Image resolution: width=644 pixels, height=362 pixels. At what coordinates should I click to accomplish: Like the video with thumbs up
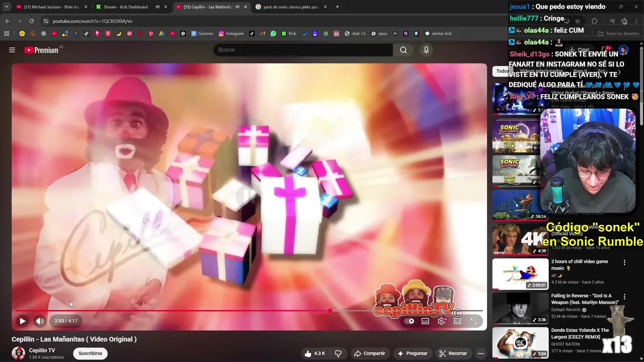tap(314, 353)
